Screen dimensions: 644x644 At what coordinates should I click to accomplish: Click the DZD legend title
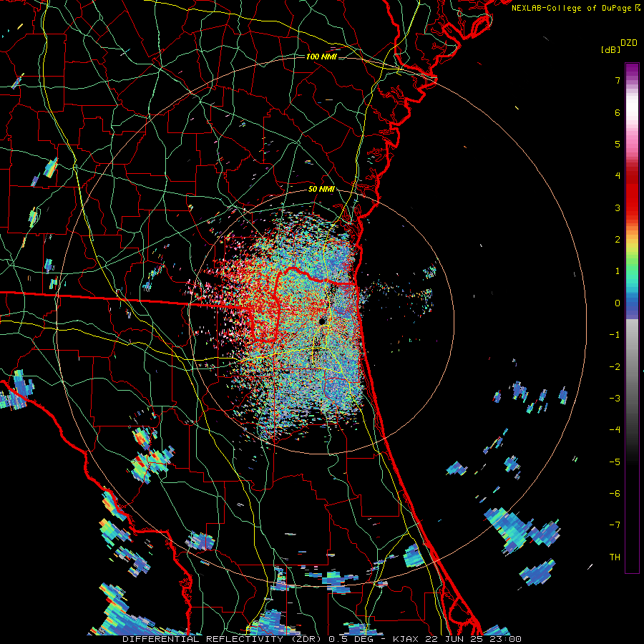coord(629,43)
